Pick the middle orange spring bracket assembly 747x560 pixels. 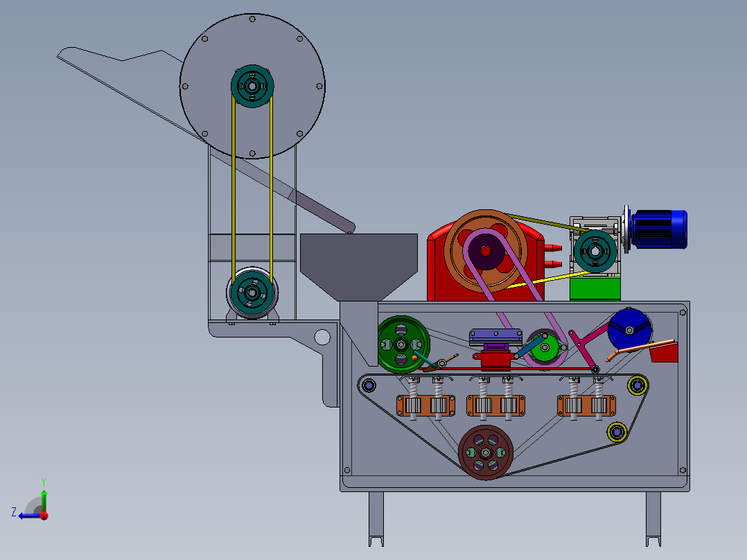coord(496,405)
